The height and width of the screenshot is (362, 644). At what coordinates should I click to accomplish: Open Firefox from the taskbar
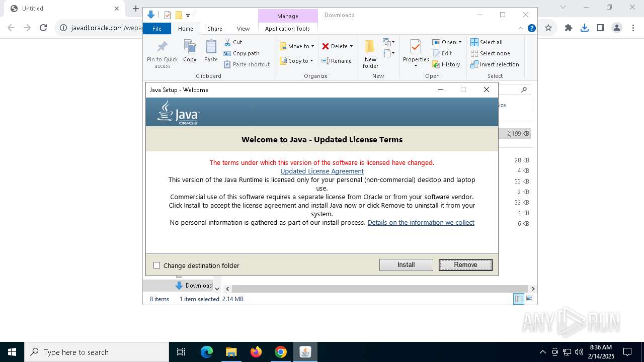[256, 352]
